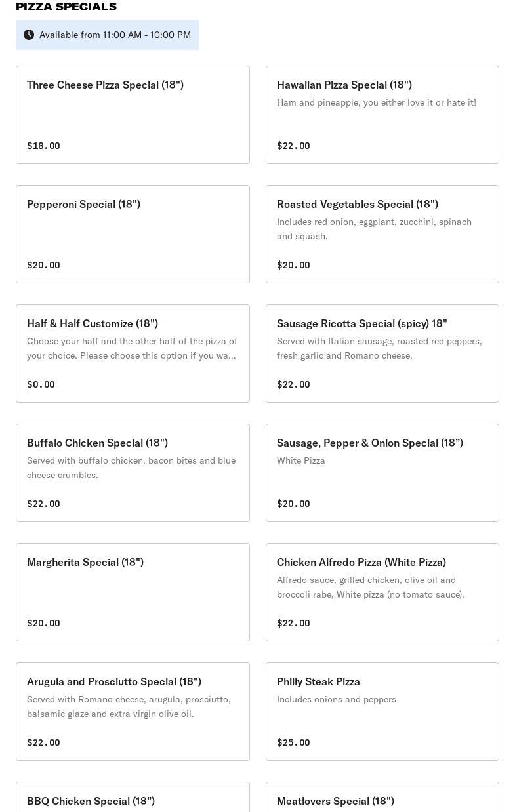The image size is (515, 812).
Task: Select the Philly Steak Pizza
Action: pyautogui.click(x=382, y=712)
